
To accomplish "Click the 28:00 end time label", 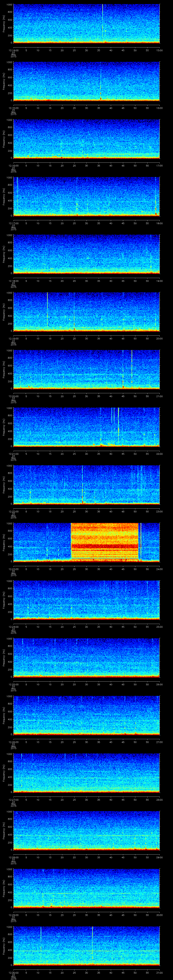I will pos(159,799).
